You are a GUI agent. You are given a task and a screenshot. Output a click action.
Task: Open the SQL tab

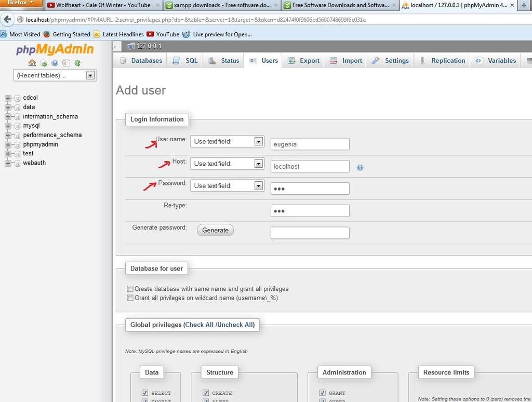[x=185, y=61]
